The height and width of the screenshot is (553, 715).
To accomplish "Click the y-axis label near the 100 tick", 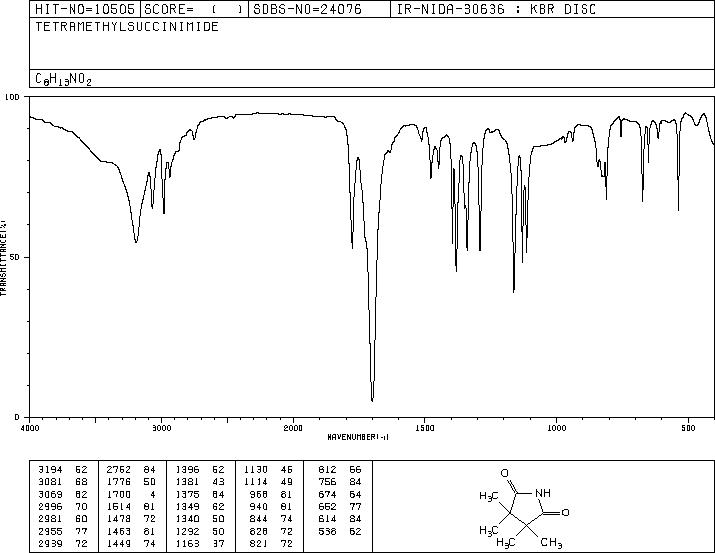I will tap(12, 97).
